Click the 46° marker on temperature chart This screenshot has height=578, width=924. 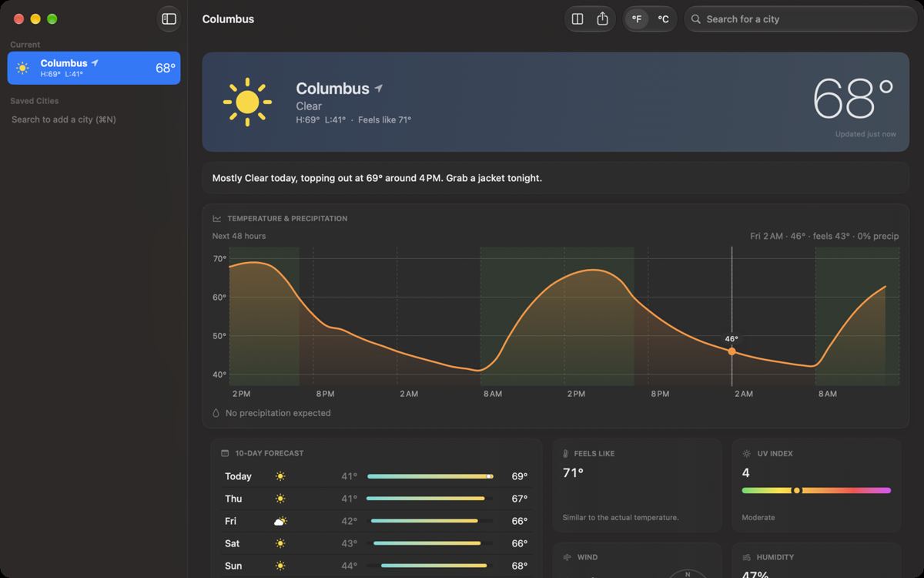coord(731,351)
